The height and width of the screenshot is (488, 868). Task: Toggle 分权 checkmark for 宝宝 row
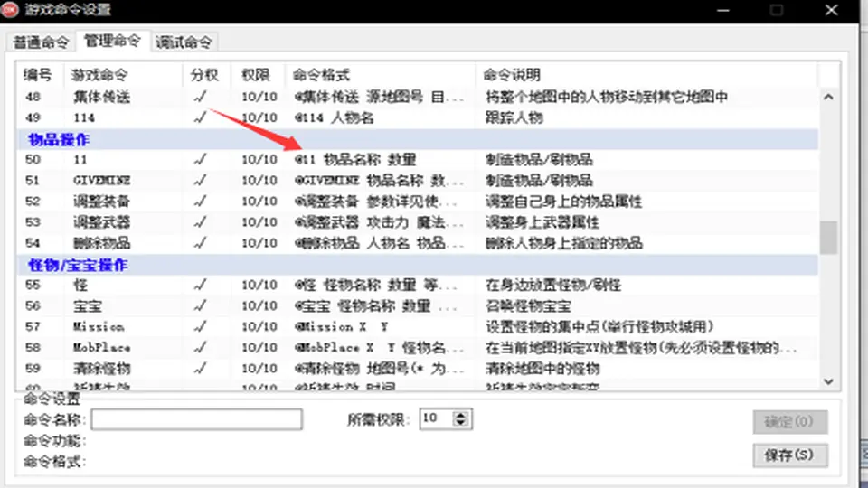click(201, 305)
